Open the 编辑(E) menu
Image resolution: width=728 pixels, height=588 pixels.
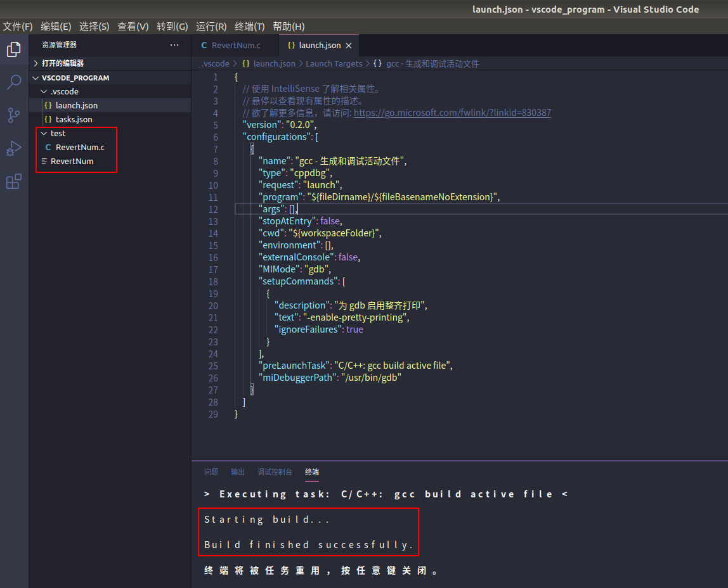(x=56, y=27)
